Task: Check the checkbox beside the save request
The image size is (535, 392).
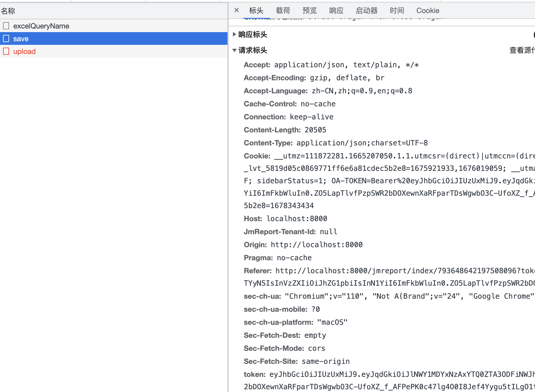Action: pyautogui.click(x=6, y=38)
